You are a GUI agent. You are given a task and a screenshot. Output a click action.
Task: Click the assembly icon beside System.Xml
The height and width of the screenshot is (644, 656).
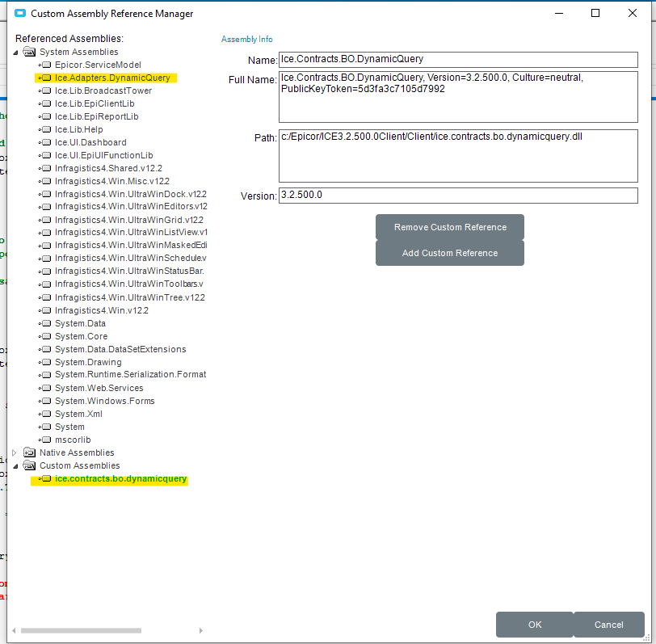click(45, 415)
